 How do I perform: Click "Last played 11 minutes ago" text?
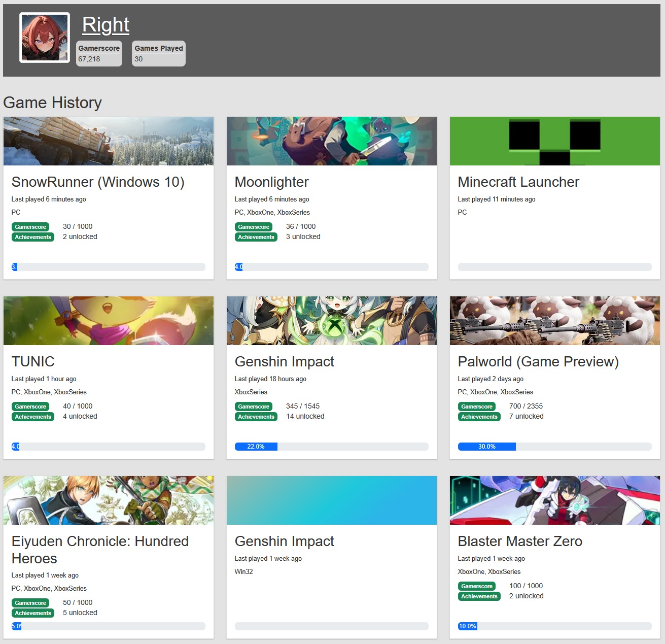(x=497, y=199)
